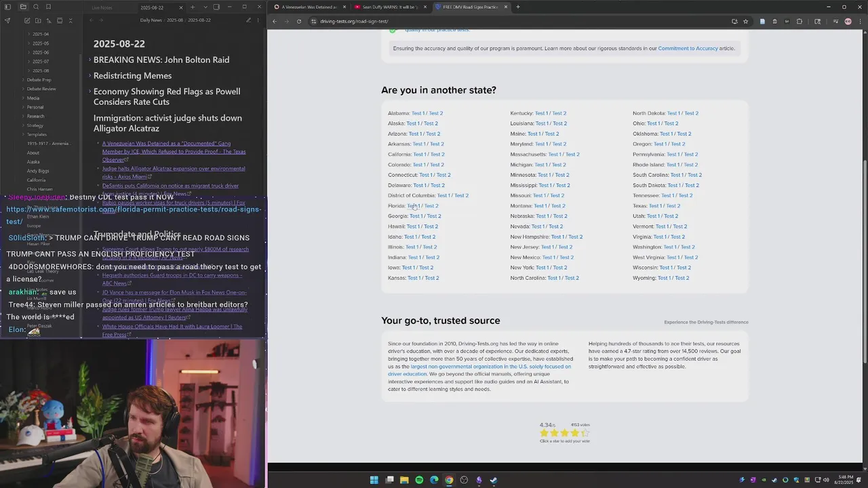Open the Commitment to Accuracy link

[x=688, y=48]
